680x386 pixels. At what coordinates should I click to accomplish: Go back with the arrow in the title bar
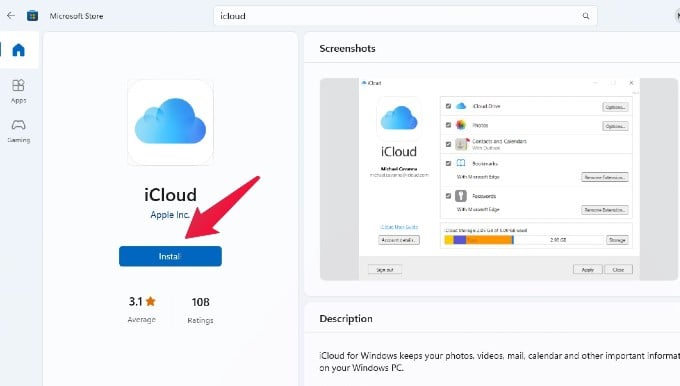[x=11, y=16]
